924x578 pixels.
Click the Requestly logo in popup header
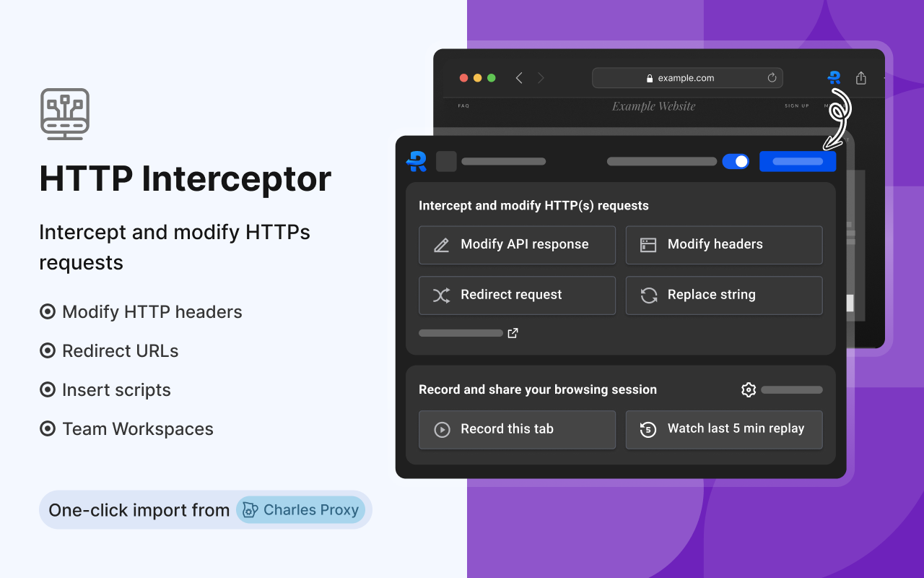417,161
